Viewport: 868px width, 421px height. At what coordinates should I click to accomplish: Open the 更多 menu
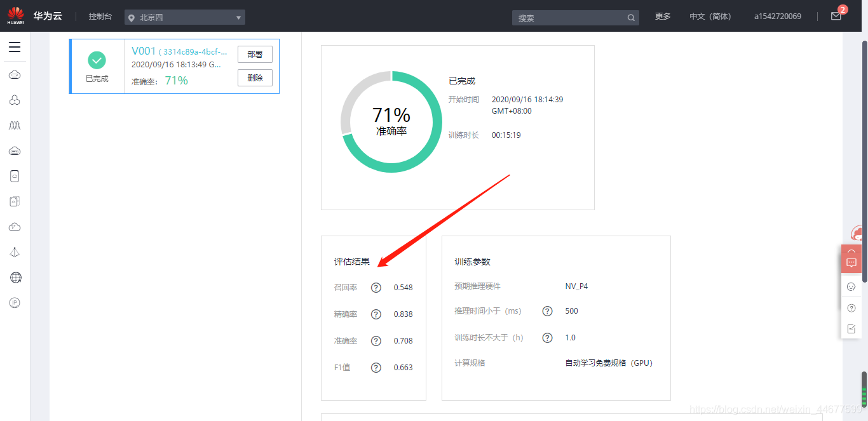[663, 17]
